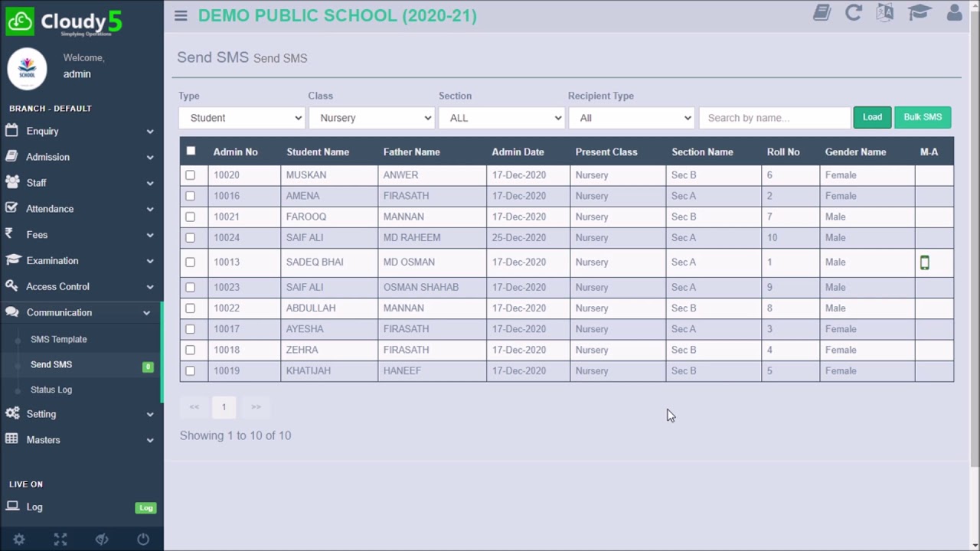980x551 pixels.
Task: Check the box for MUSKAN row
Action: pyautogui.click(x=191, y=175)
